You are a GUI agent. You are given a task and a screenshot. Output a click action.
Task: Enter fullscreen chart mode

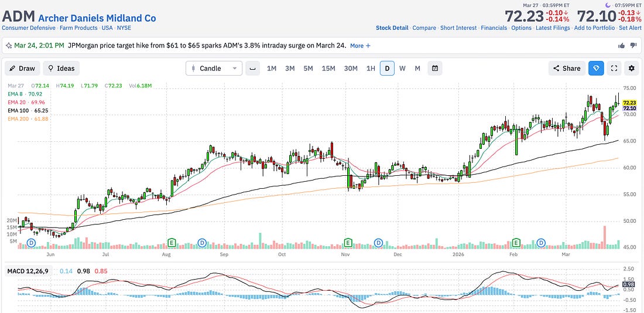(614, 68)
